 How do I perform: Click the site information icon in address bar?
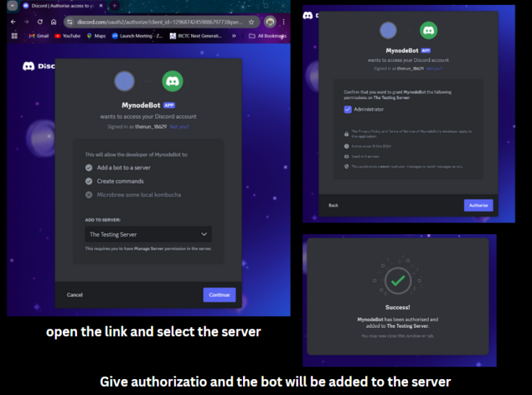[x=69, y=22]
